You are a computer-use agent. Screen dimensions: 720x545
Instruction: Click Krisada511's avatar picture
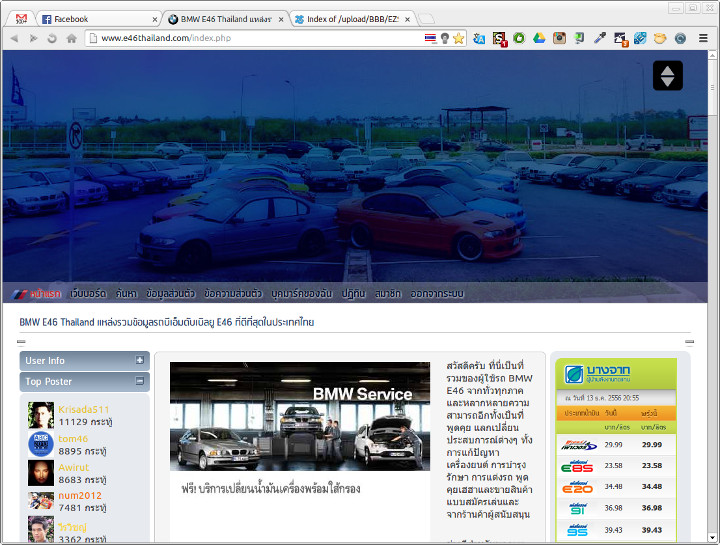point(41,415)
